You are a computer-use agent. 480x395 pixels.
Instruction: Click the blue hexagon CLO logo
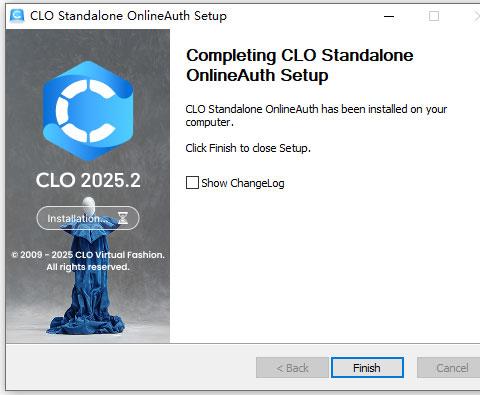tap(88, 111)
